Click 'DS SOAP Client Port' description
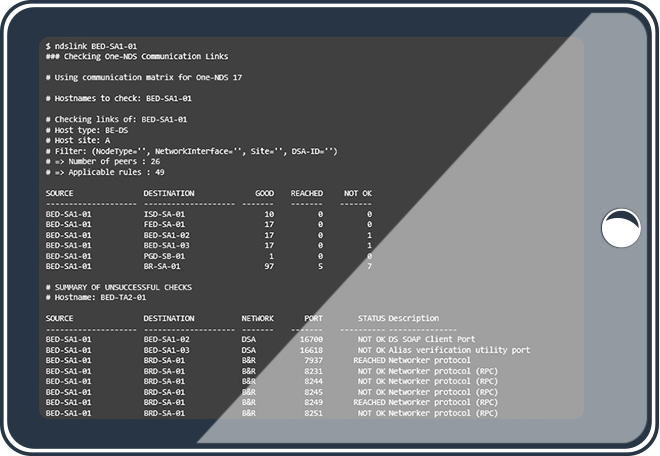This screenshot has height=456, width=660. pyautogui.click(x=432, y=339)
